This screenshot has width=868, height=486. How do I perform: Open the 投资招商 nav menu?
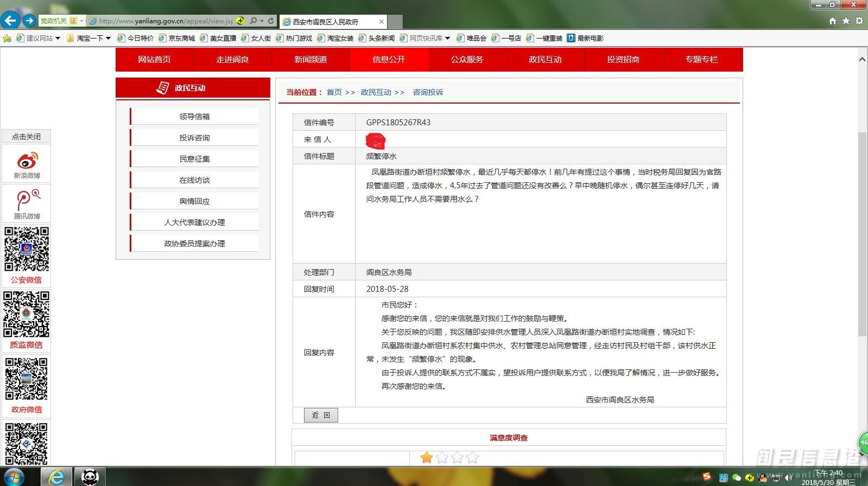pos(623,60)
